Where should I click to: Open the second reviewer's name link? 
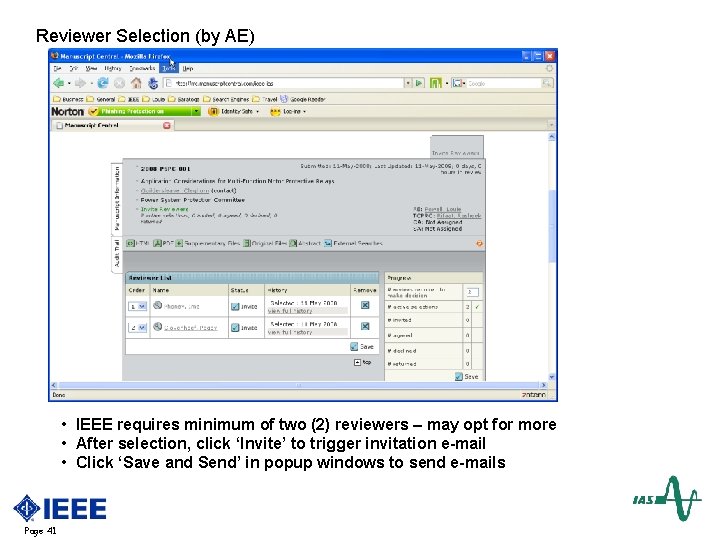point(190,328)
